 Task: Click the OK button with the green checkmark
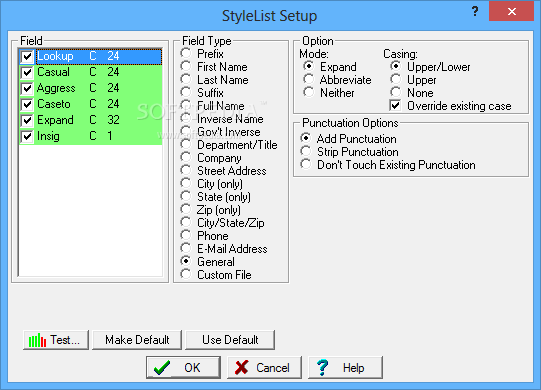[x=183, y=368]
